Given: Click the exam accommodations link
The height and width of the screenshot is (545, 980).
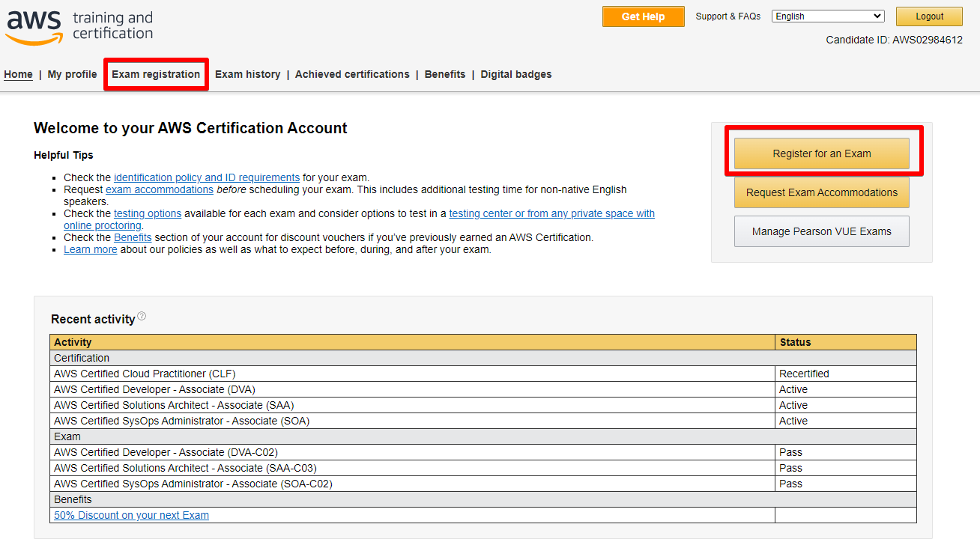Looking at the screenshot, I should [x=160, y=189].
